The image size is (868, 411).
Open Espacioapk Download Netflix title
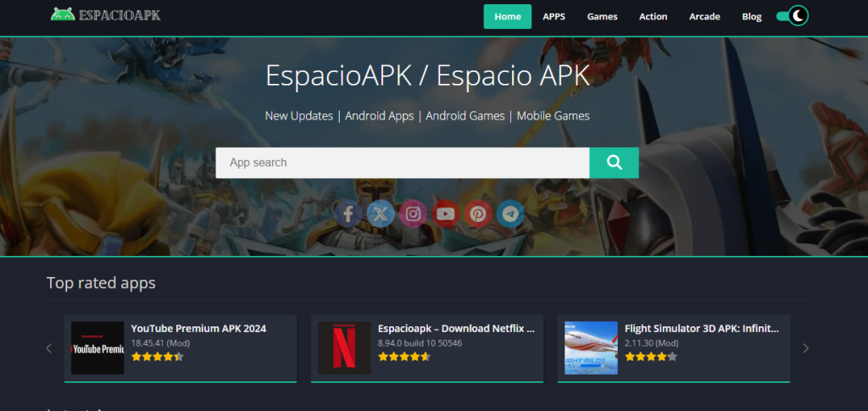(457, 329)
